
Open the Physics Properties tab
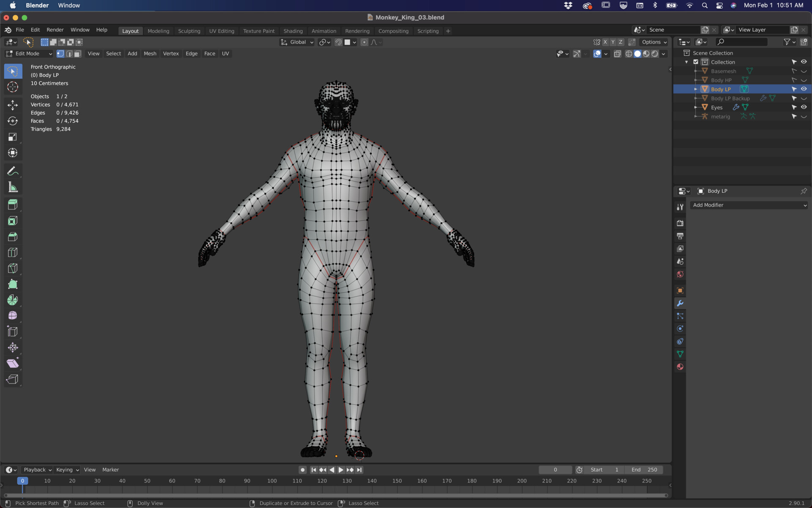pyautogui.click(x=680, y=329)
